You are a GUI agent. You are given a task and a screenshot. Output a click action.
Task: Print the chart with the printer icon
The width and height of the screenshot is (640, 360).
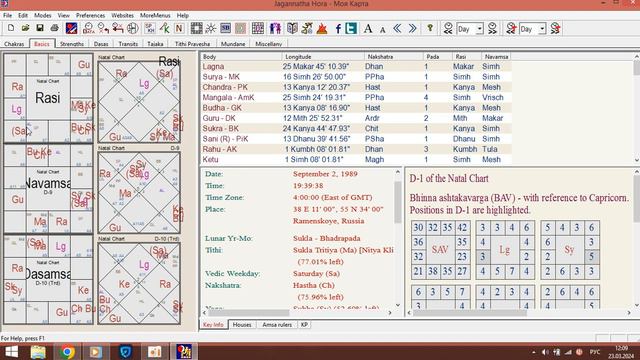(x=54, y=28)
